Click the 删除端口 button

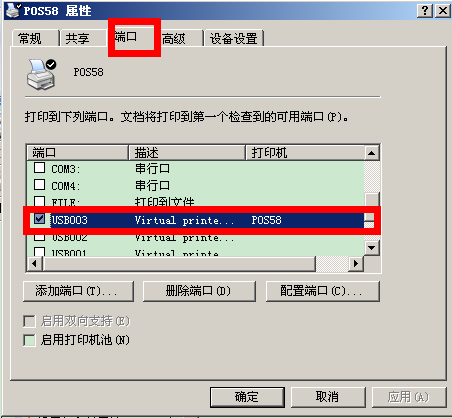tap(199, 291)
